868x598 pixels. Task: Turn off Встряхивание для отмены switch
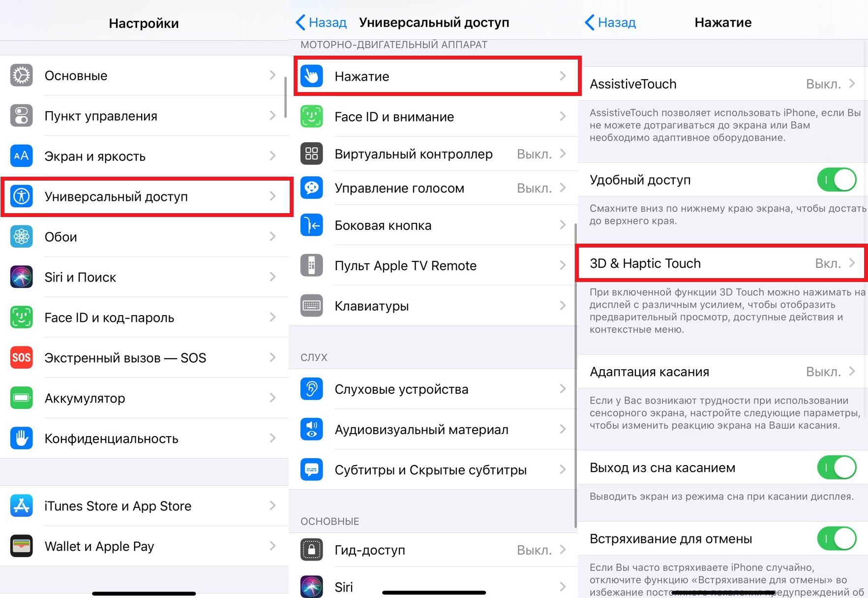coord(837,538)
